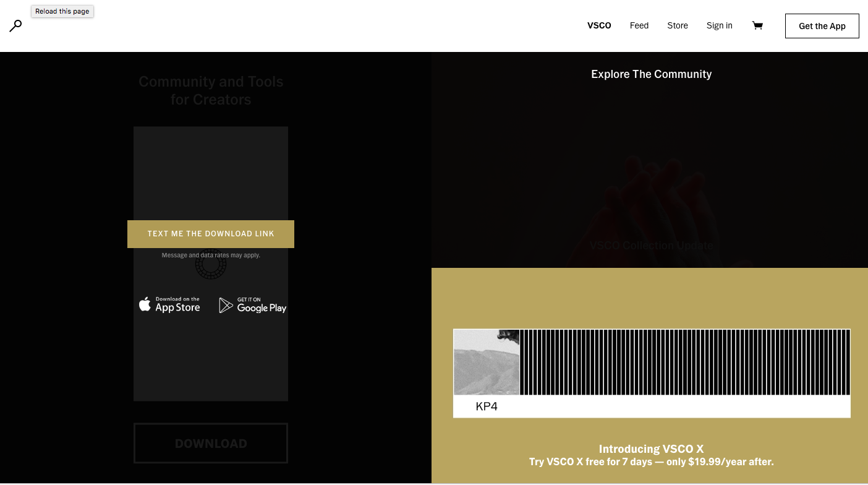
Task: Open the Store menu link
Action: 678,25
